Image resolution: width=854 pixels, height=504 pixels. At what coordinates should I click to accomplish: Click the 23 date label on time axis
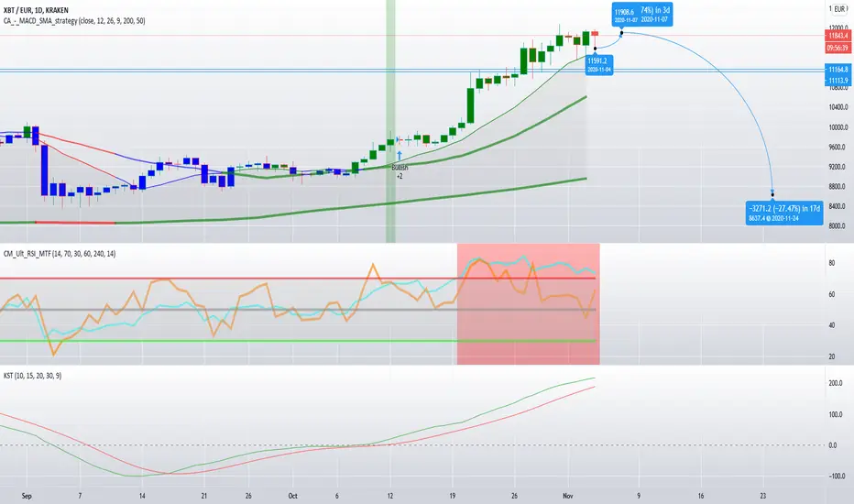[762, 496]
